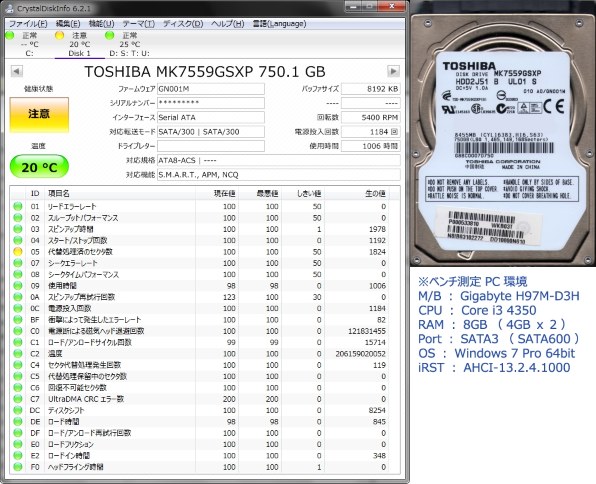The image size is (596, 484).
Task: Click green status icon for ID C2
Action: point(17,354)
